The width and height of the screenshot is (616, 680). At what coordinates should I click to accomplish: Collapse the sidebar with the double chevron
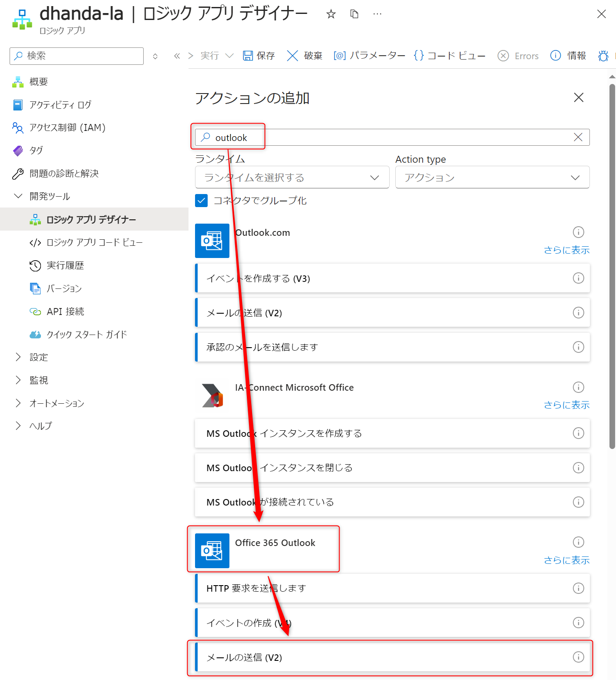point(177,56)
